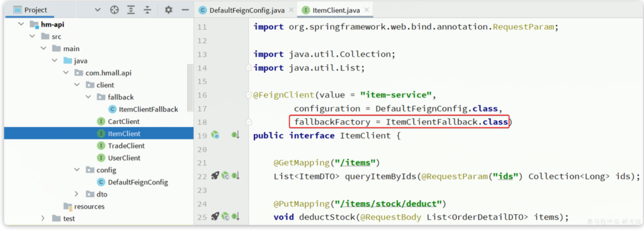This screenshot has width=644, height=231.
Task: Close the DefaultFeignConfig.java tab
Action: [291, 10]
